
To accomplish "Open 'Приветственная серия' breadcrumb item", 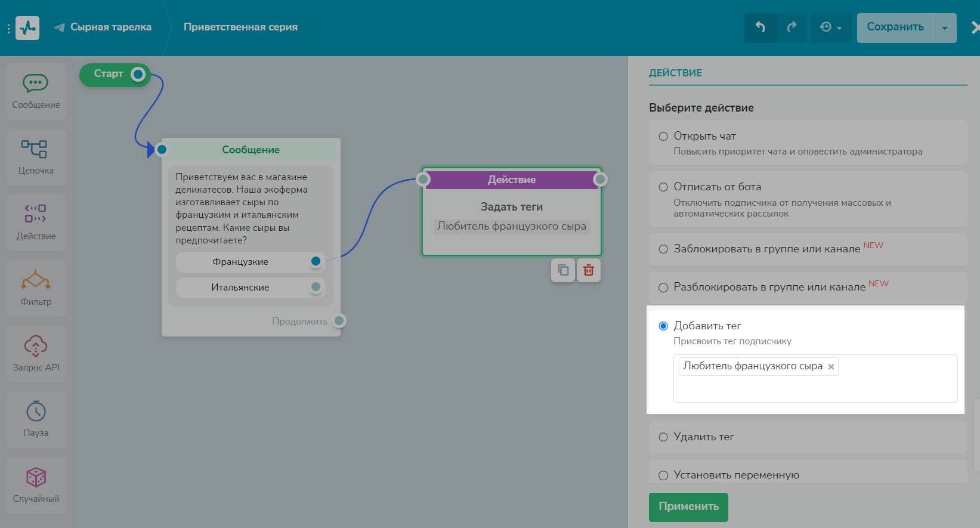I will coord(240,27).
